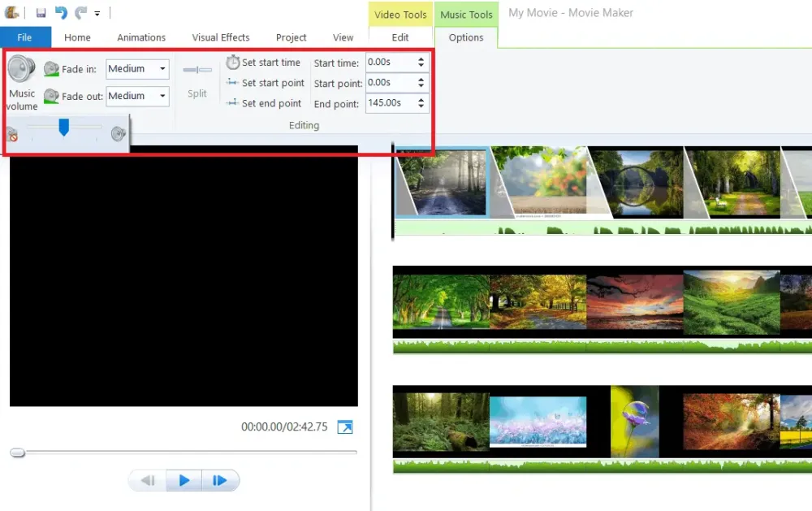Click the Fade out speaker icon
This screenshot has height=511, width=812.
coord(51,97)
